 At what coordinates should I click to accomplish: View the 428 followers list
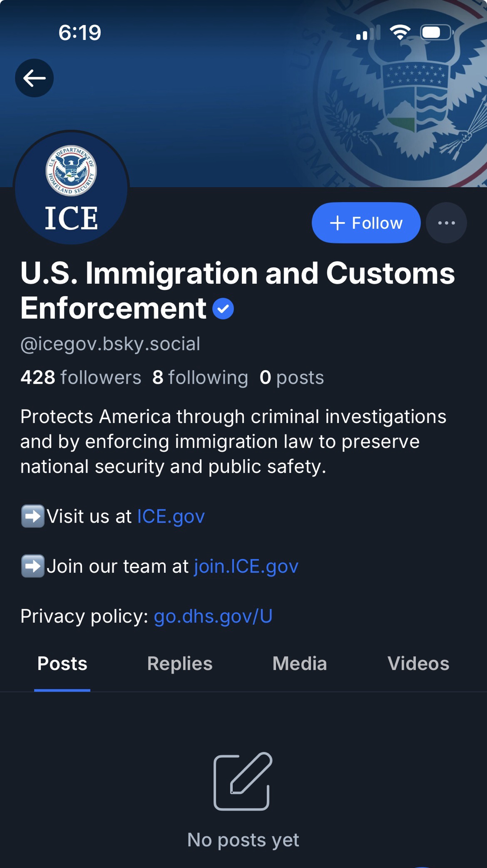pos(81,378)
